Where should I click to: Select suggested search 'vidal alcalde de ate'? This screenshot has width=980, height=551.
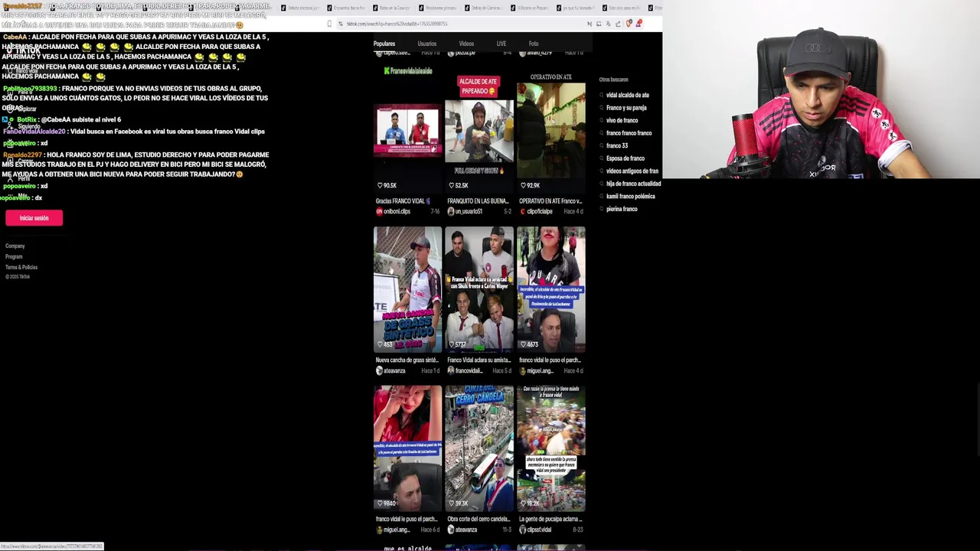(627, 95)
